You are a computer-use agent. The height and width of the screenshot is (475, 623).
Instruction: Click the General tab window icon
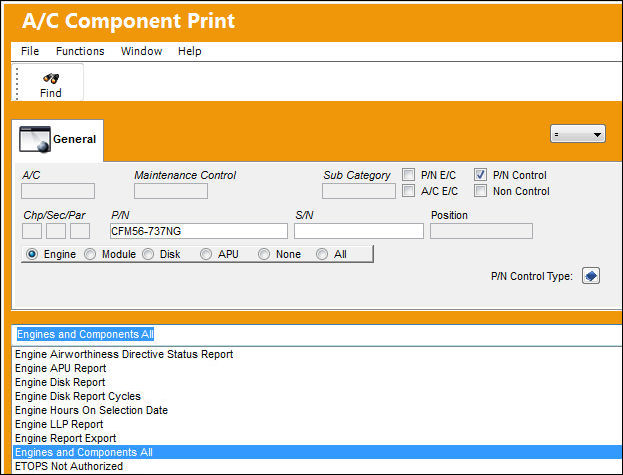[35, 139]
